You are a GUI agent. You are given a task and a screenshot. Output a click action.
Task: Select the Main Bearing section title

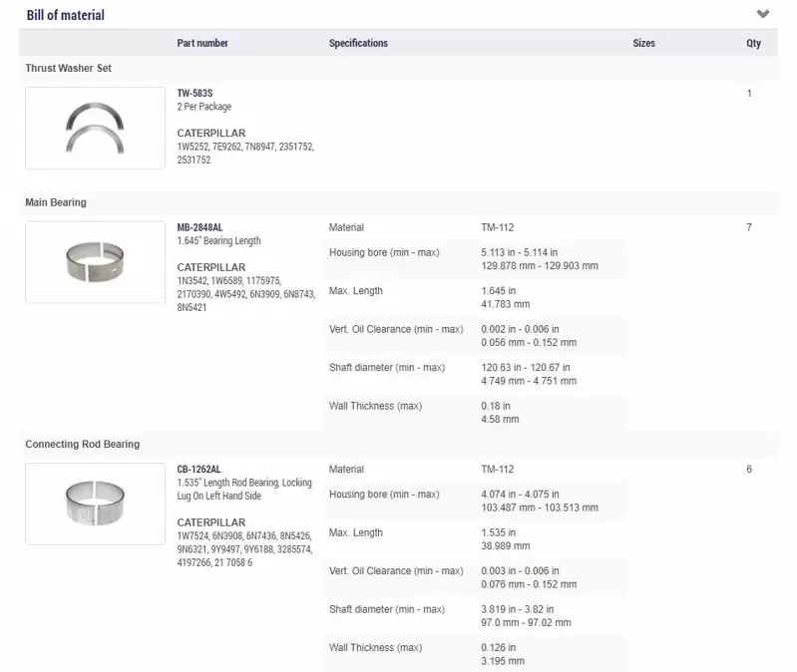pyautogui.click(x=56, y=202)
